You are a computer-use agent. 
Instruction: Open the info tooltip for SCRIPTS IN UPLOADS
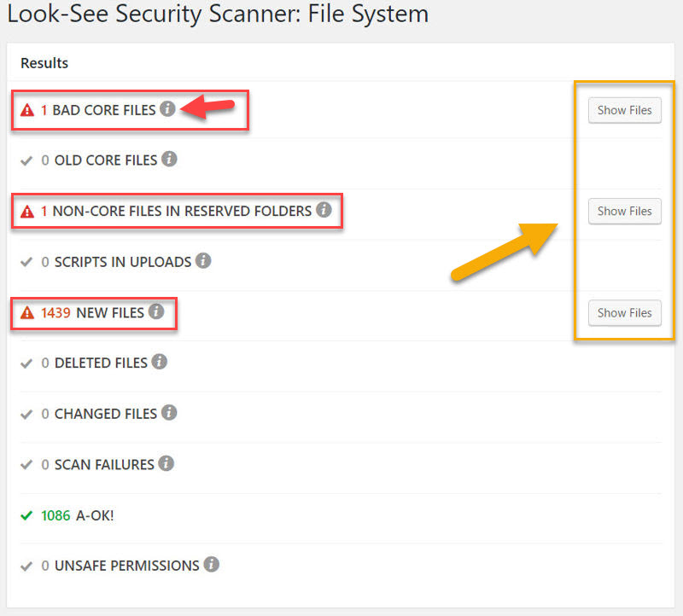pyautogui.click(x=203, y=261)
